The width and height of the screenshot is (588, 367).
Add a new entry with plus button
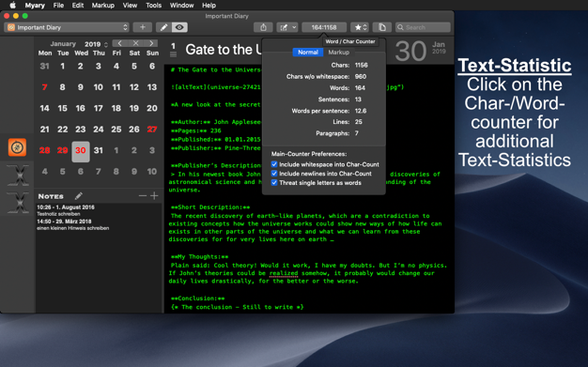coord(142,27)
